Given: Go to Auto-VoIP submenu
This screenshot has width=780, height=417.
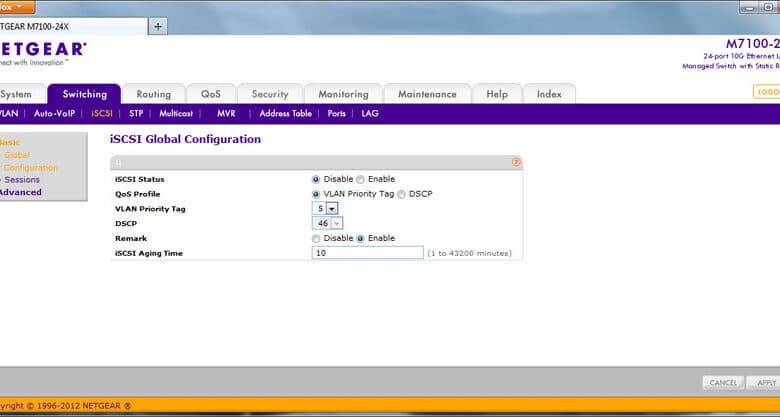Looking at the screenshot, I should coord(54,113).
